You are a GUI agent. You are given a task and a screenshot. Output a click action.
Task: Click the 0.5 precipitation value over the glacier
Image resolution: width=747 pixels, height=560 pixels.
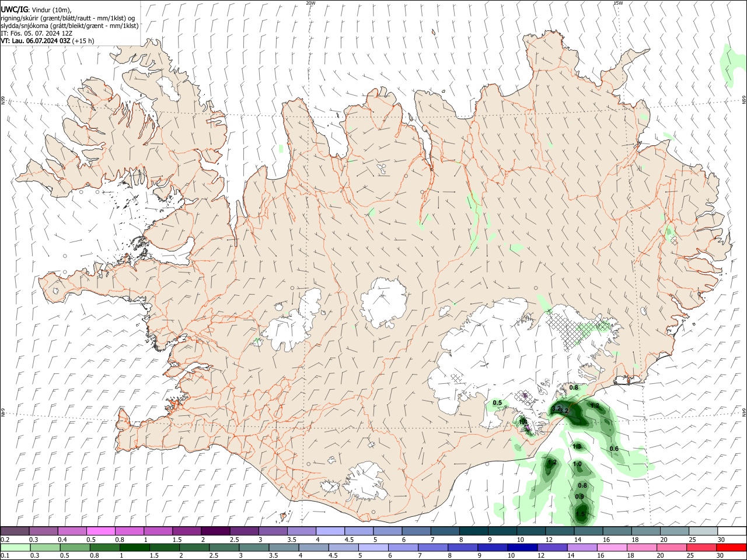pyautogui.click(x=497, y=402)
